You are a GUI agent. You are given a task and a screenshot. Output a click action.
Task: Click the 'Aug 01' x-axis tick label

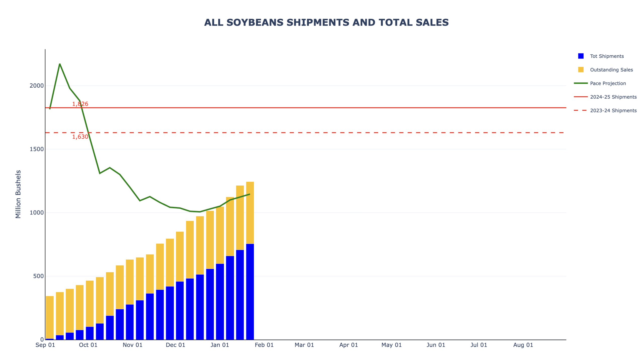point(523,345)
